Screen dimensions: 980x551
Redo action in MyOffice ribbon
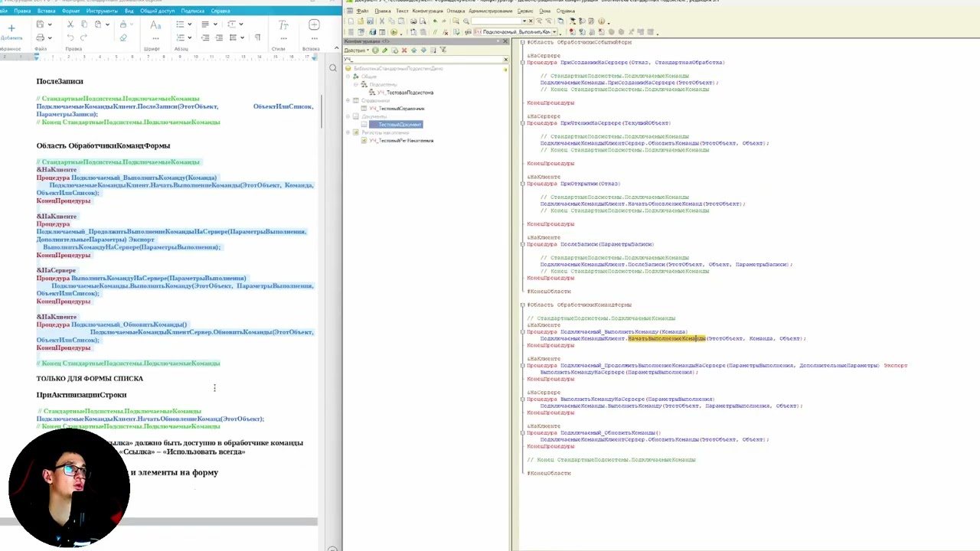(83, 37)
